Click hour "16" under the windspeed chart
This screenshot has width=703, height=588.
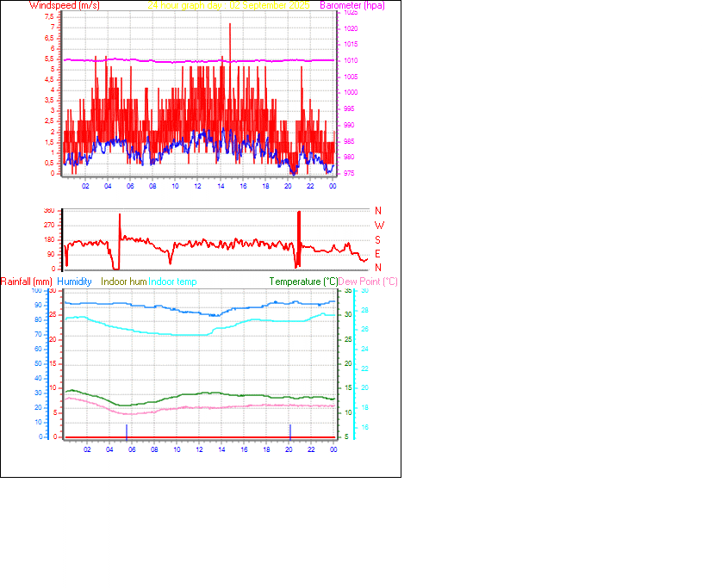point(243,186)
